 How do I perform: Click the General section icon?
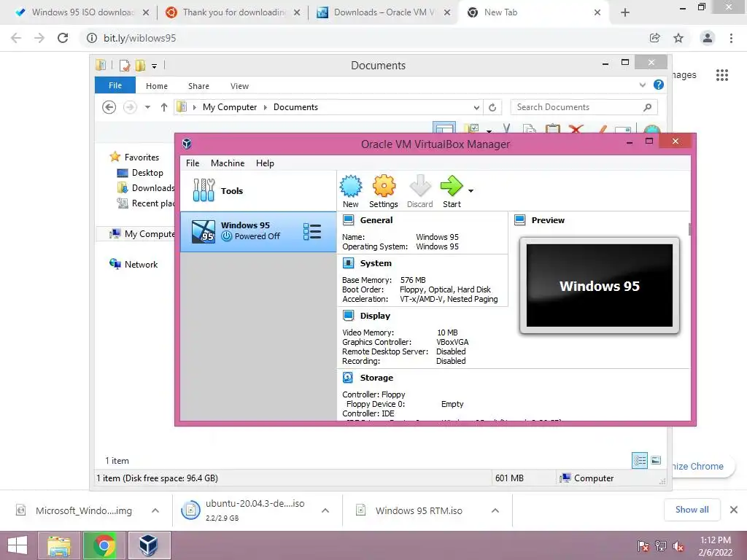coord(348,220)
